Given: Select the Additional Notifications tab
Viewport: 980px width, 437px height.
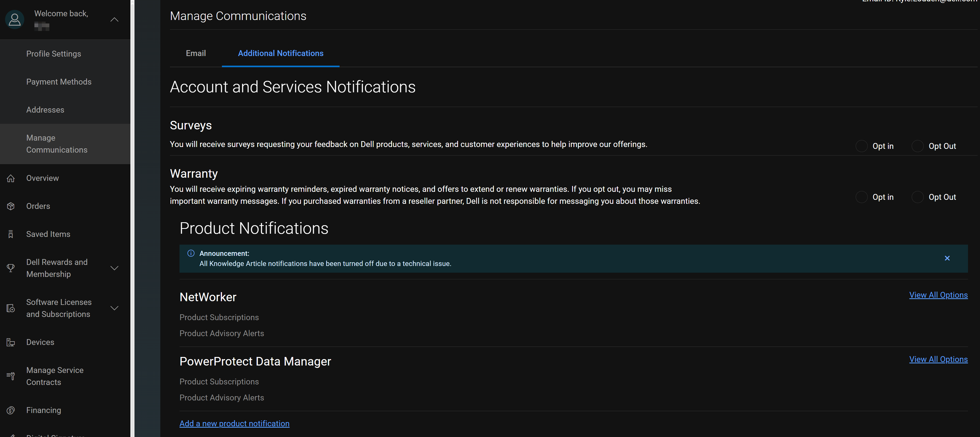Looking at the screenshot, I should coord(280,53).
